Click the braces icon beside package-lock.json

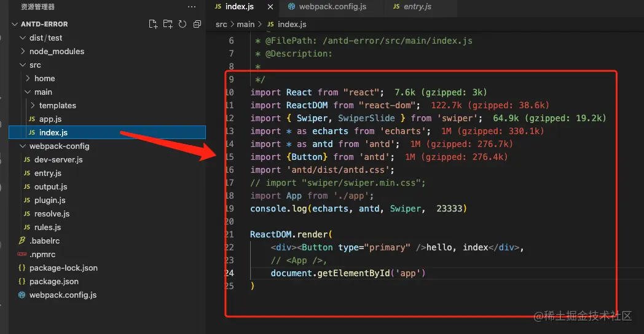click(22, 268)
